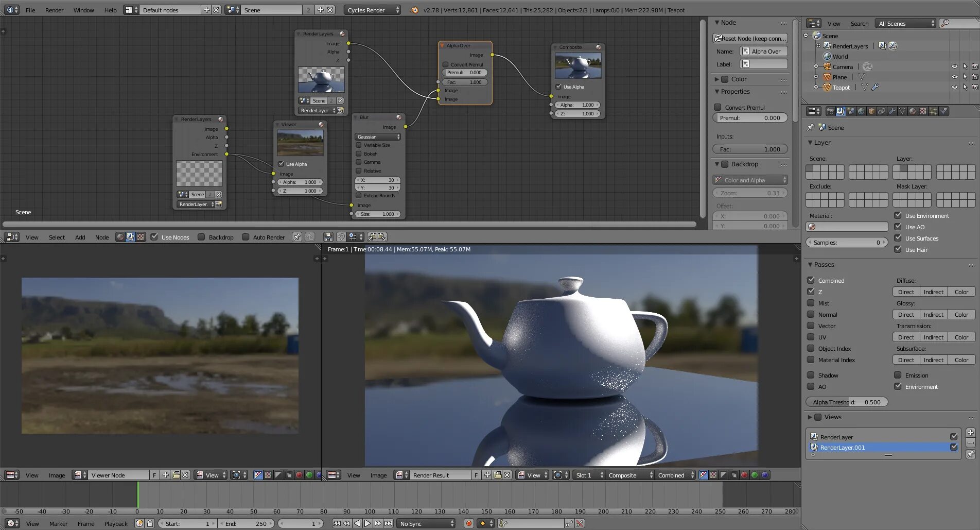Viewport: 980px width, 530px height.
Task: Select the Texture node tree type icon
Action: pyautogui.click(x=141, y=237)
